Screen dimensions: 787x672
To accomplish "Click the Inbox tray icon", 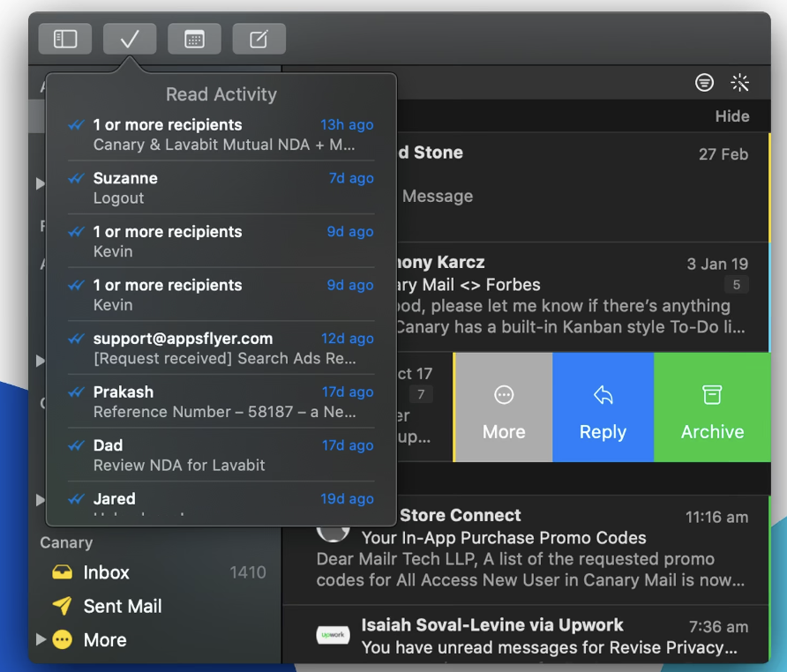I will coord(63,572).
